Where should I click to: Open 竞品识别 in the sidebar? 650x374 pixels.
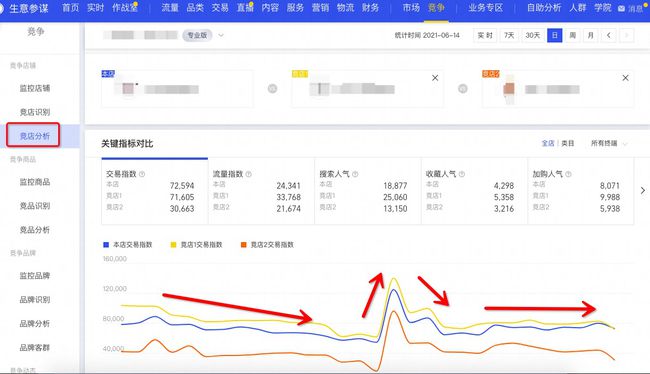tap(35, 206)
